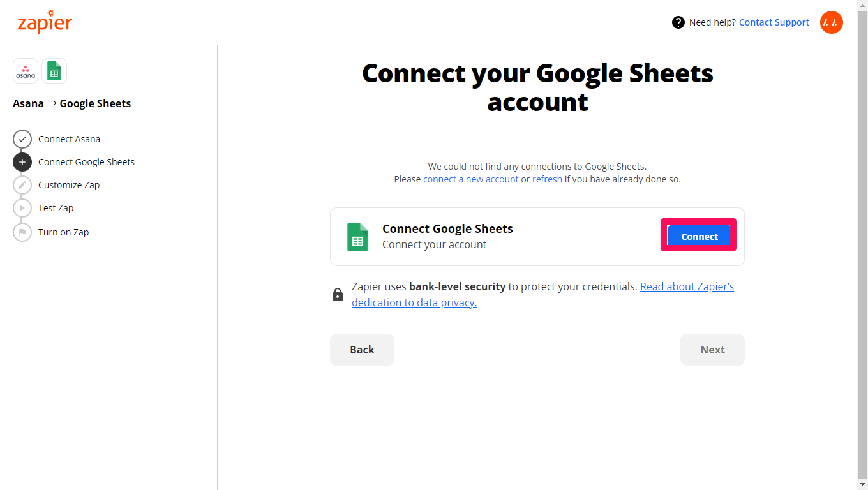Screen dimensions: 868x490
Task: Click the Google Sheets icon in sidebar
Action: coord(54,71)
